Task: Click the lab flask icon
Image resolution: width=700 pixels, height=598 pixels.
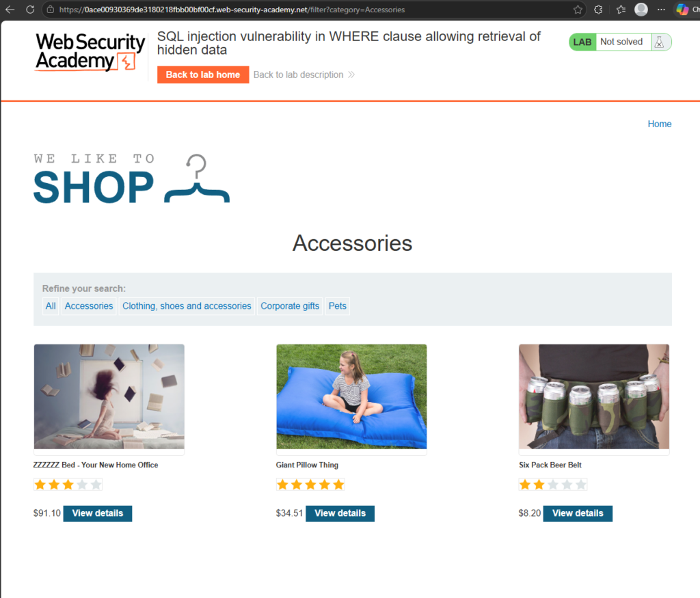Action: pos(660,42)
